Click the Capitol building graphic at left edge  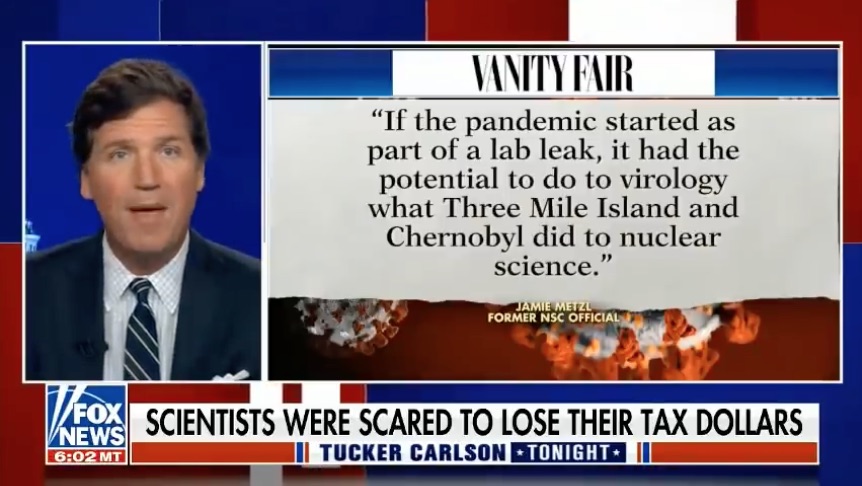[x=31, y=238]
